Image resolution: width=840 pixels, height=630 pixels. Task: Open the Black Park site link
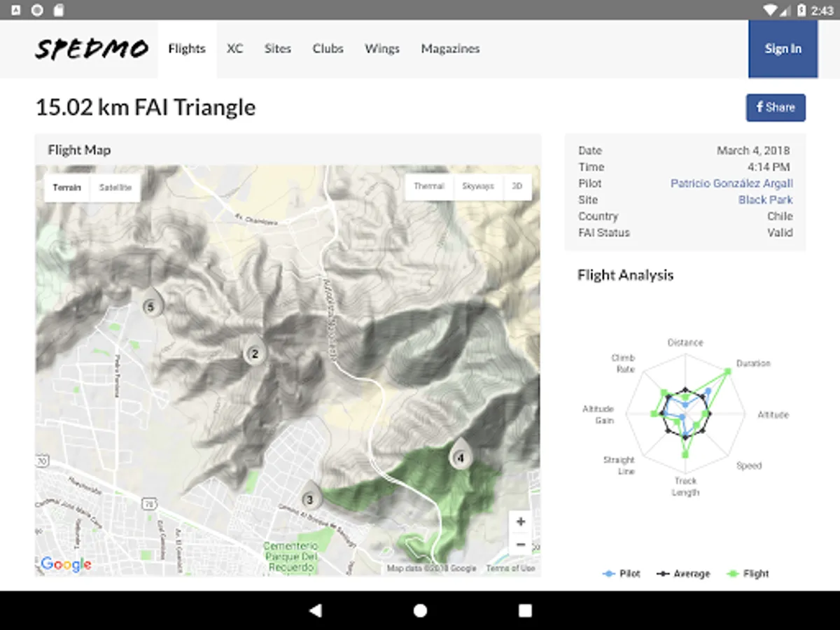pyautogui.click(x=765, y=200)
